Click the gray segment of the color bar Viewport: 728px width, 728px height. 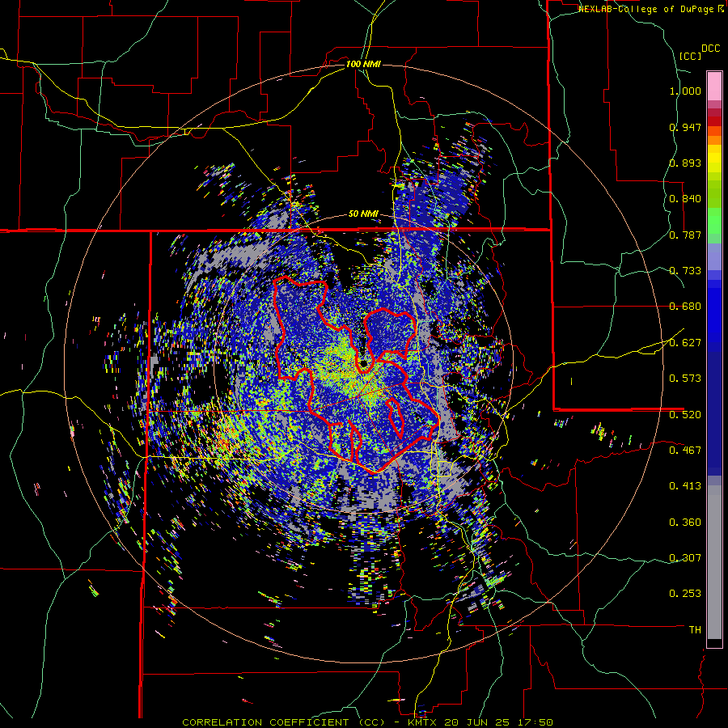[714, 562]
